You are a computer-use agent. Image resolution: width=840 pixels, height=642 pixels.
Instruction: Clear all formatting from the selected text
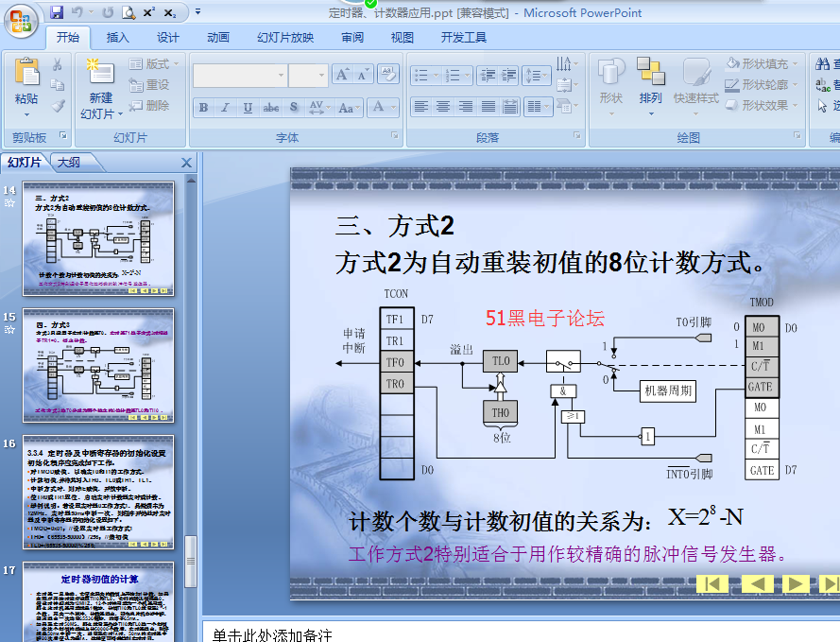388,75
